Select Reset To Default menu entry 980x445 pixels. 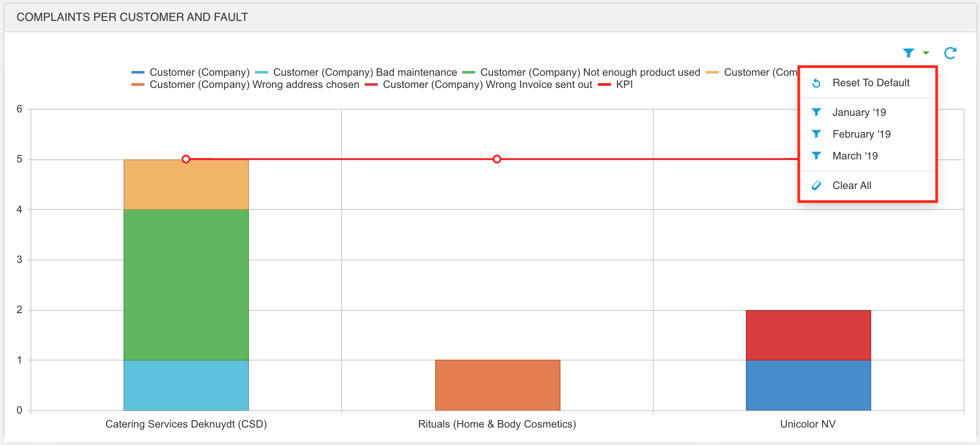(x=868, y=83)
